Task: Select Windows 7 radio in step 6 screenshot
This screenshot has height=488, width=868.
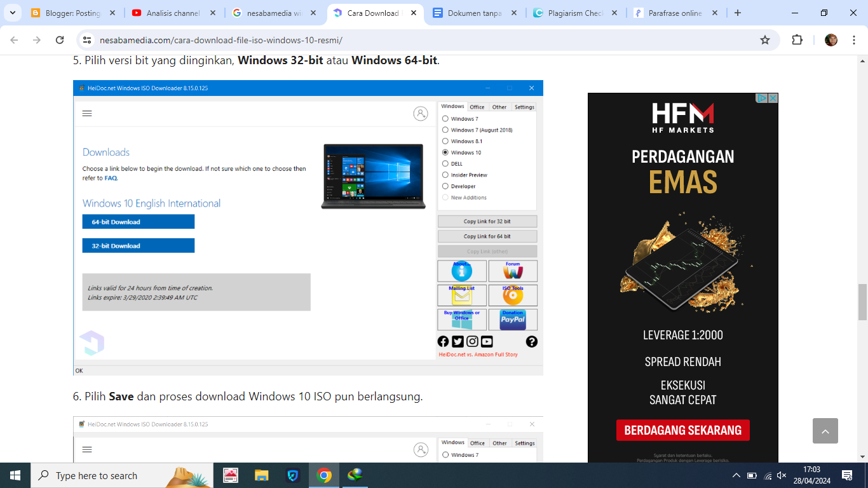Action: click(445, 455)
